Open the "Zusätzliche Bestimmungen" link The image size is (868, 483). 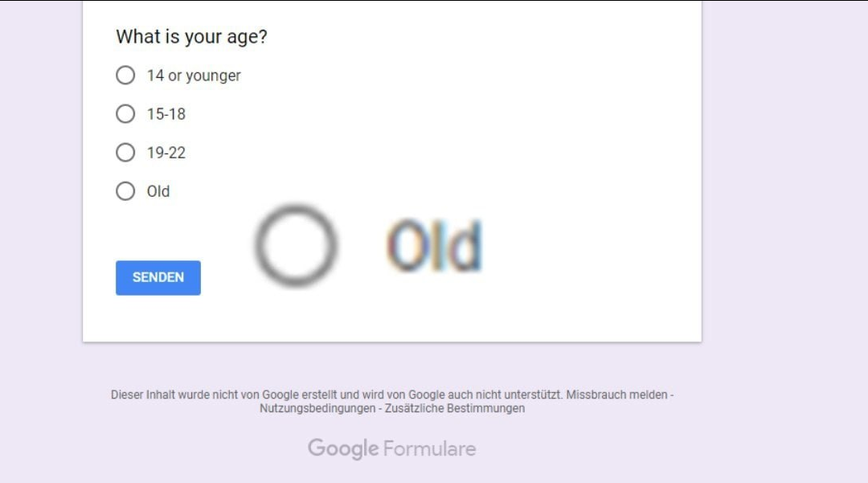coord(454,408)
